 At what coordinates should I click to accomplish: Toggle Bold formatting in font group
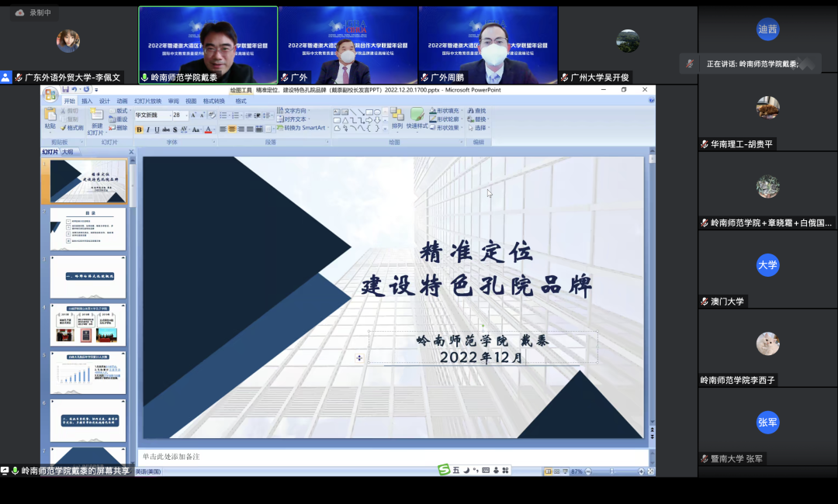point(140,129)
